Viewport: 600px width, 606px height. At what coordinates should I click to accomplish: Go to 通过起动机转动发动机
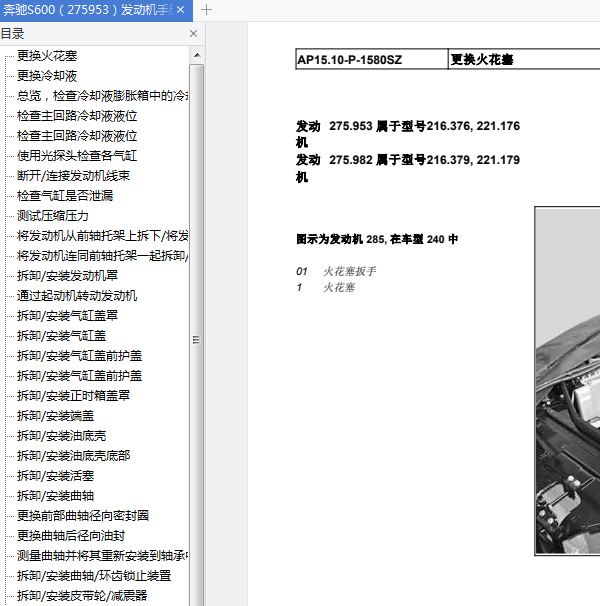tap(77, 296)
